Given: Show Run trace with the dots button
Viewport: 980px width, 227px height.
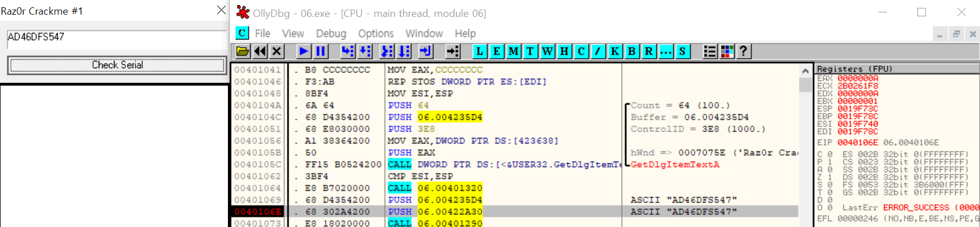Looking at the screenshot, I should [666, 52].
